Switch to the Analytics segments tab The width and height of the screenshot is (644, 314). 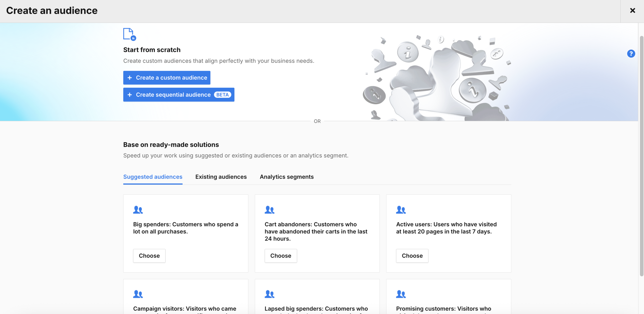coord(287,177)
